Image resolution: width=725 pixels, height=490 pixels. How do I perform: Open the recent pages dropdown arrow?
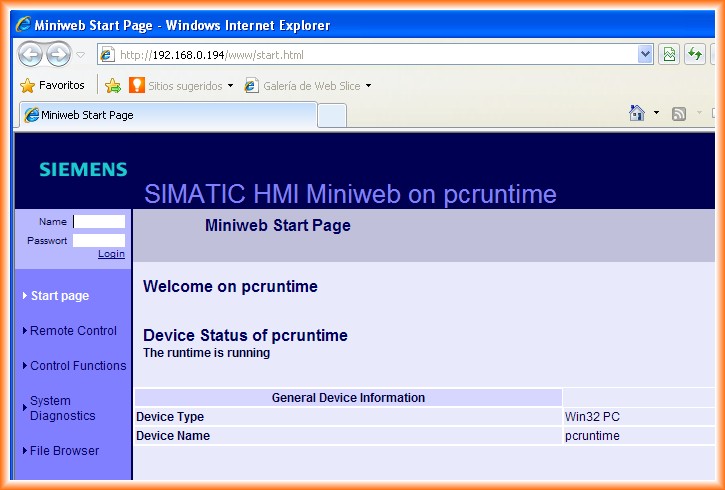[81, 55]
